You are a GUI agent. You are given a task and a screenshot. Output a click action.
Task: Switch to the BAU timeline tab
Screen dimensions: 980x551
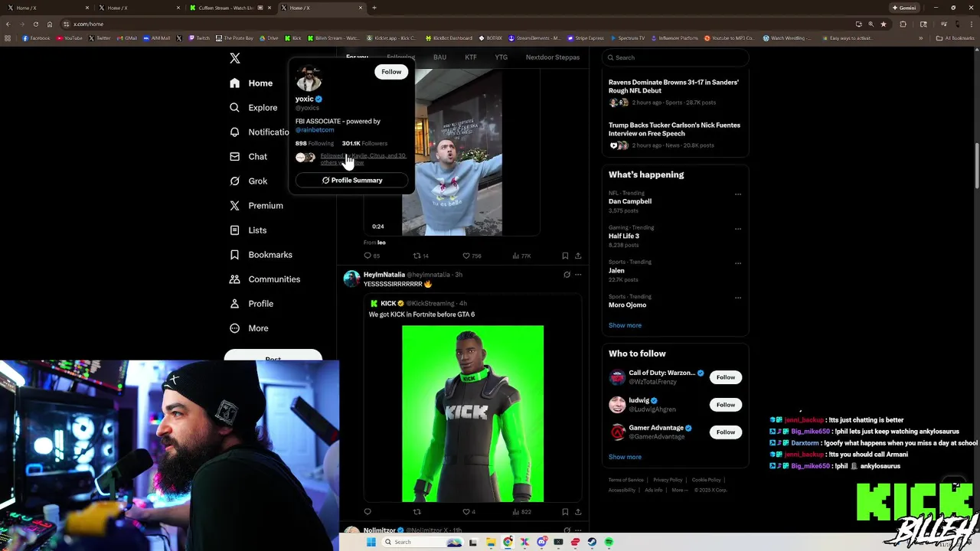tap(439, 57)
